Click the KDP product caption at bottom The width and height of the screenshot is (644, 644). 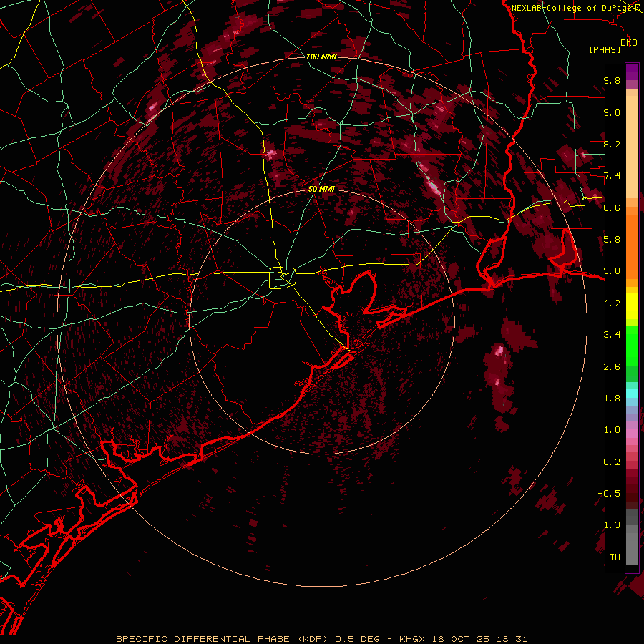(321, 639)
